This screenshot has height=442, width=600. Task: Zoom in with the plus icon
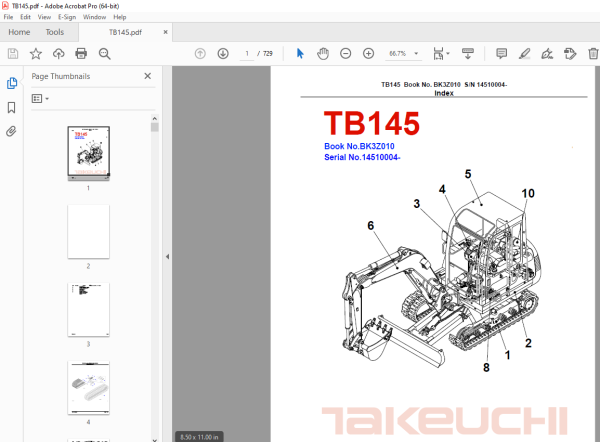[368, 54]
